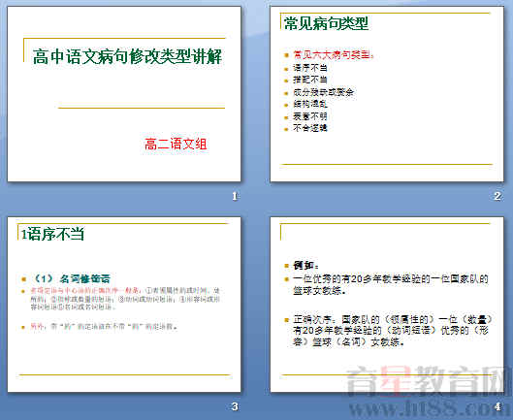Select slide 1 titled 高中语文病句修改类型讲解
The width and height of the screenshot is (513, 420).
tap(124, 94)
